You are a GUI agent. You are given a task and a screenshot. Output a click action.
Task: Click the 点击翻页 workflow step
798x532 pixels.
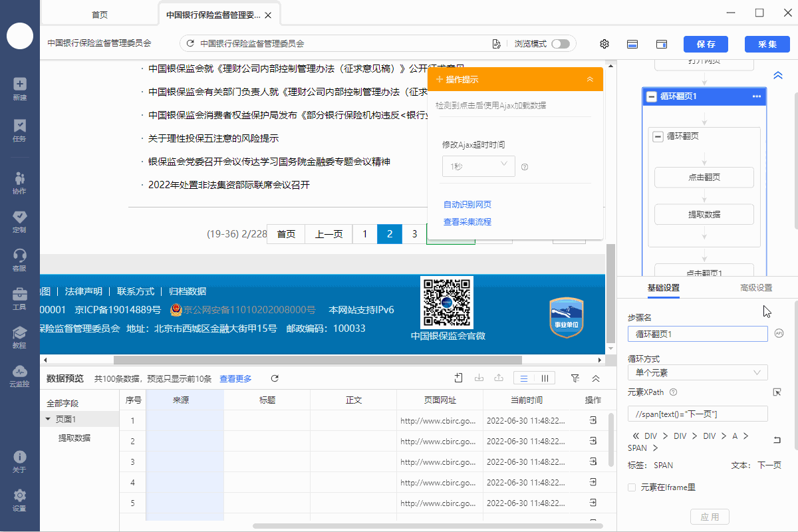[704, 178]
